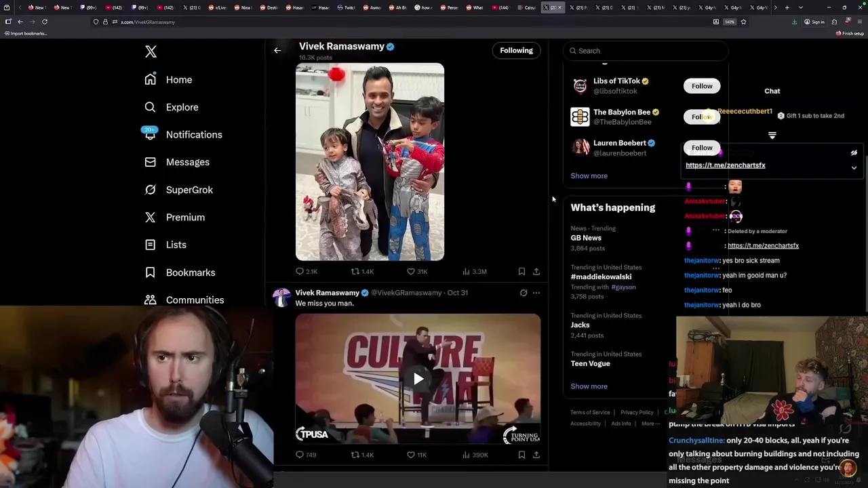The width and height of the screenshot is (868, 488).
Task: Open the family photo image
Action: pyautogui.click(x=370, y=162)
